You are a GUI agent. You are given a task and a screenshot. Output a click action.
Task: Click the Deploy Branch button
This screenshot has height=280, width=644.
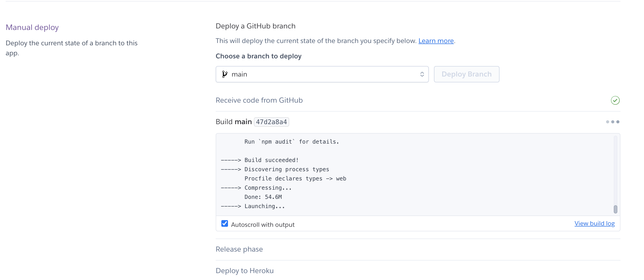(466, 74)
